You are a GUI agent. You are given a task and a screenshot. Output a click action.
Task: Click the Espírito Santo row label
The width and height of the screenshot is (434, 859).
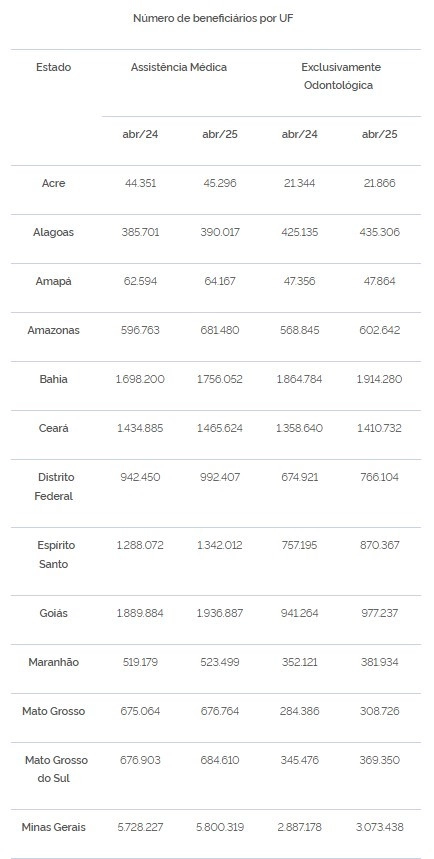54,554
